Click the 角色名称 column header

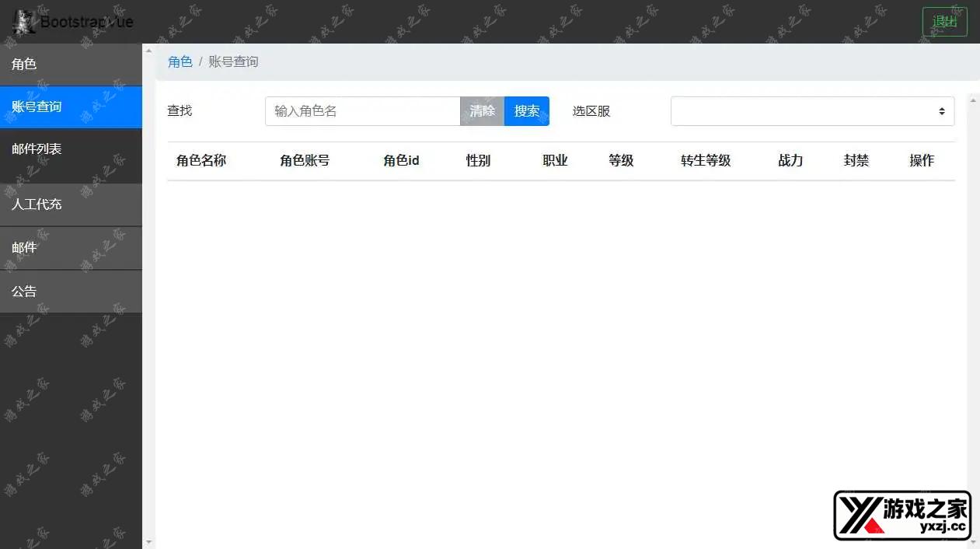point(201,161)
